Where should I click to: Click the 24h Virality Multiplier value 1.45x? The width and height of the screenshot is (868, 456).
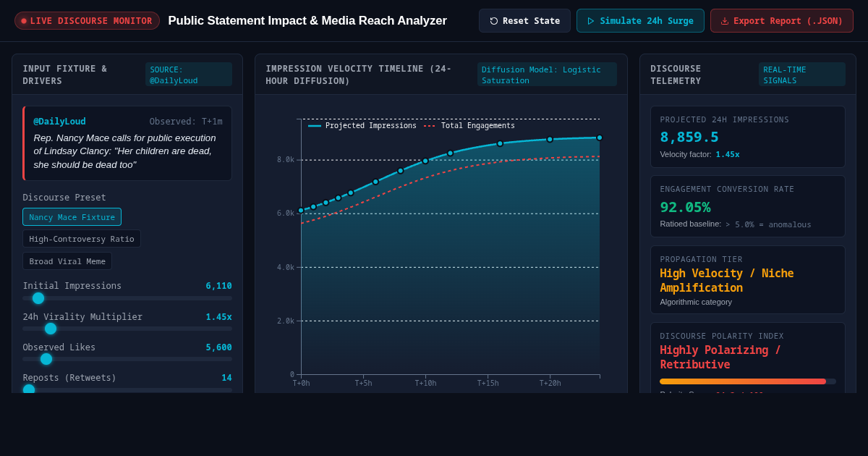218,317
